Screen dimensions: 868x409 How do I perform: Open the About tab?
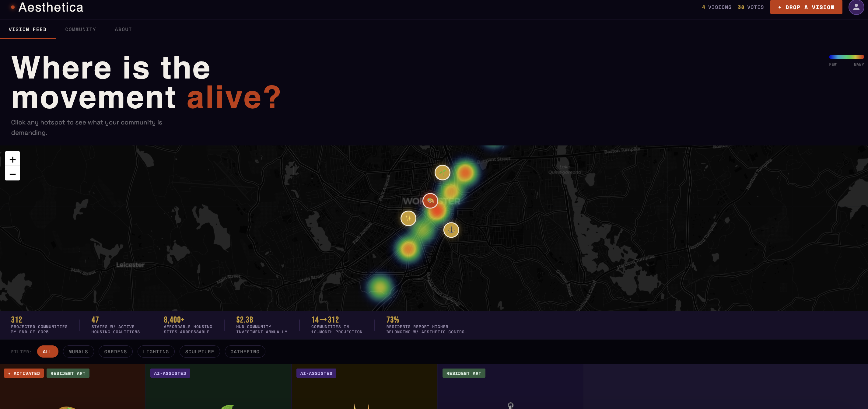pyautogui.click(x=123, y=29)
